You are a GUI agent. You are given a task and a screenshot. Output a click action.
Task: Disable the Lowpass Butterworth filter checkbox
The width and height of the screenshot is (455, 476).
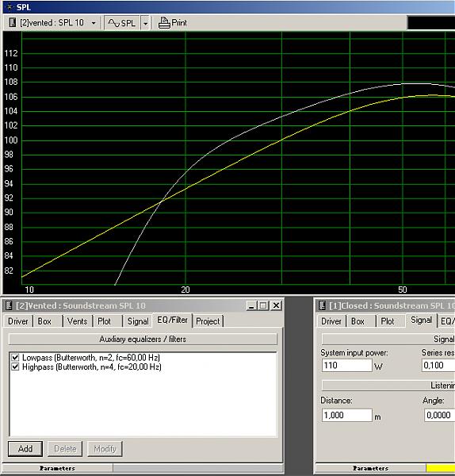click(15, 357)
